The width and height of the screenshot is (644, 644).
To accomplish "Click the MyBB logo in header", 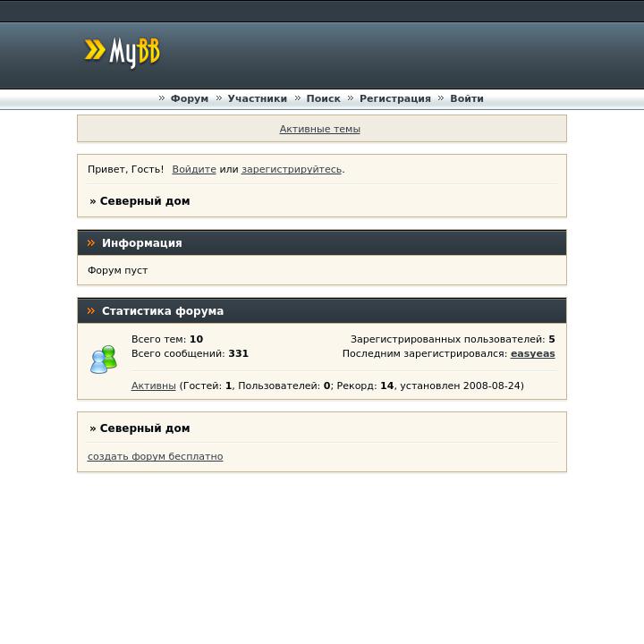I will pyautogui.click(x=122, y=52).
